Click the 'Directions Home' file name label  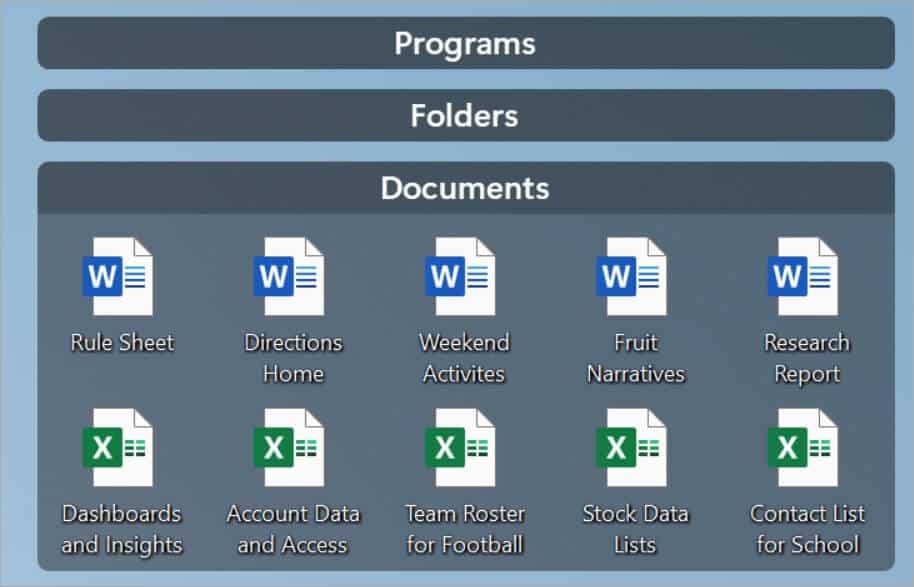(293, 358)
